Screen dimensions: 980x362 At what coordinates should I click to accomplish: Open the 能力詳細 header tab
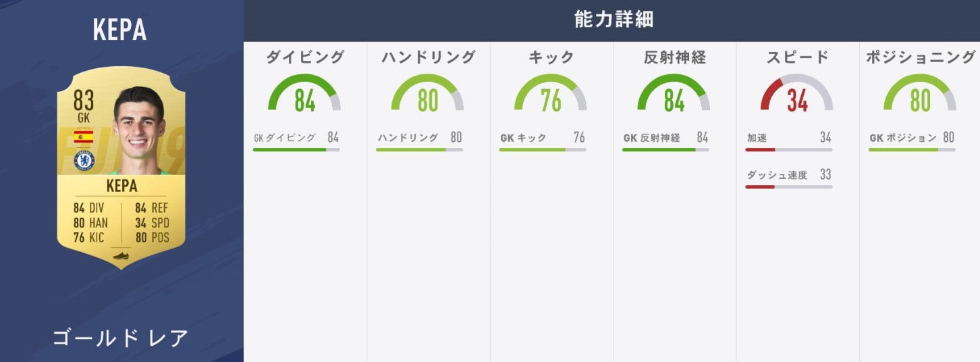click(613, 20)
